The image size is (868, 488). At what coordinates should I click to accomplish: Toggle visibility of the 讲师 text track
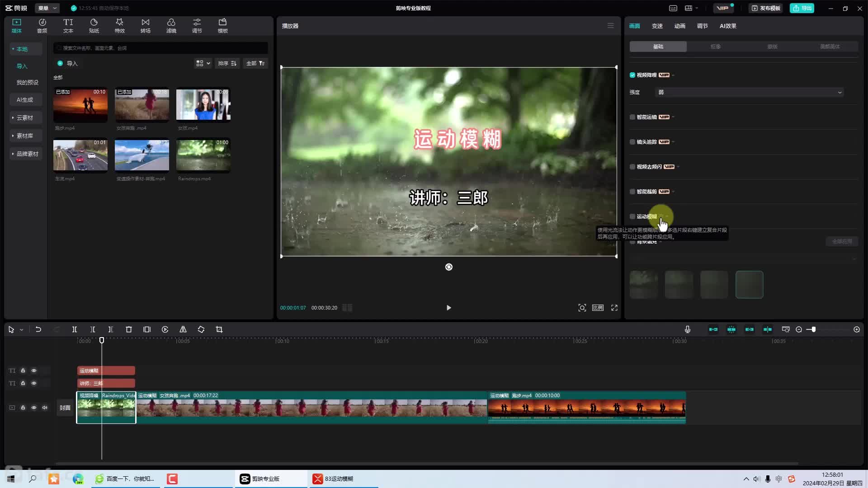tap(34, 383)
